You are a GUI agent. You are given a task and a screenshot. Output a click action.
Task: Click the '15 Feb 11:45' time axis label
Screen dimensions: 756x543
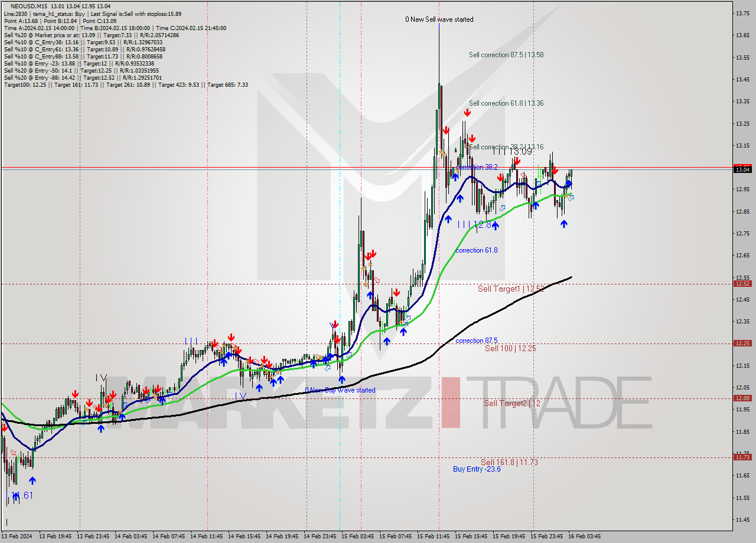tap(433, 537)
